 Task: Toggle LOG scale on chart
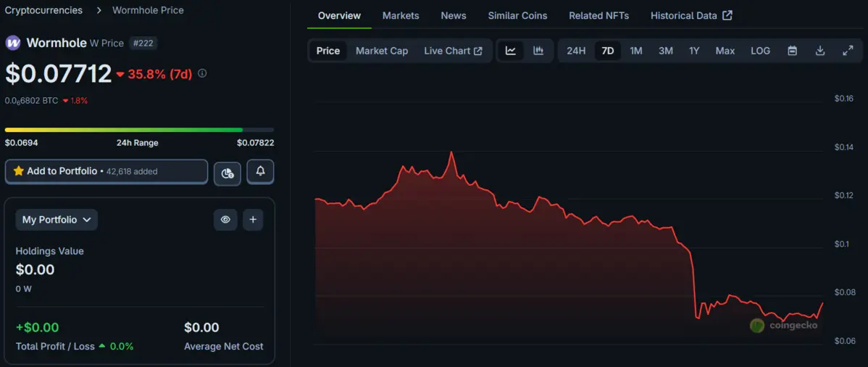(760, 51)
